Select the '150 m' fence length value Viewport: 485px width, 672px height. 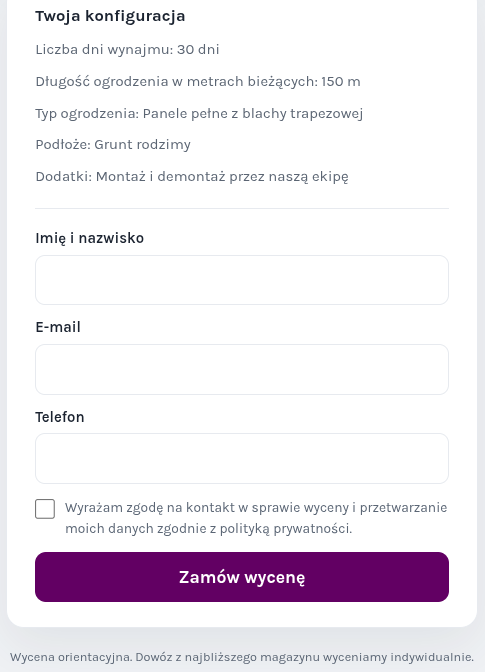click(341, 81)
